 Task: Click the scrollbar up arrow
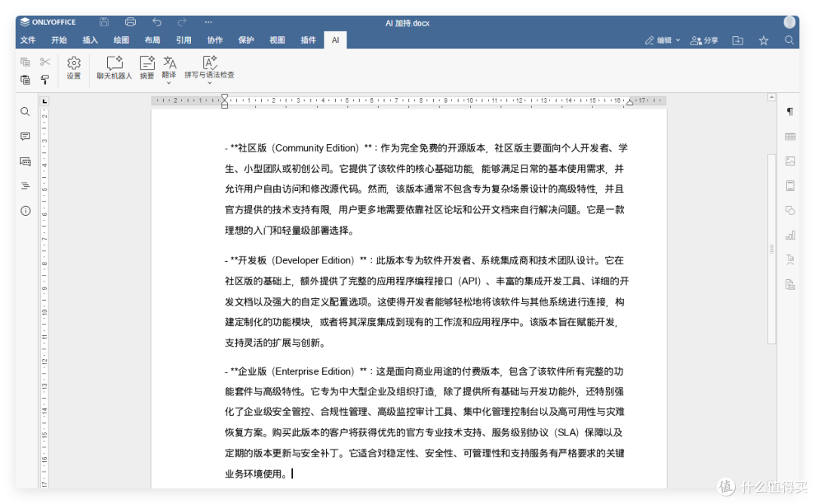point(772,97)
